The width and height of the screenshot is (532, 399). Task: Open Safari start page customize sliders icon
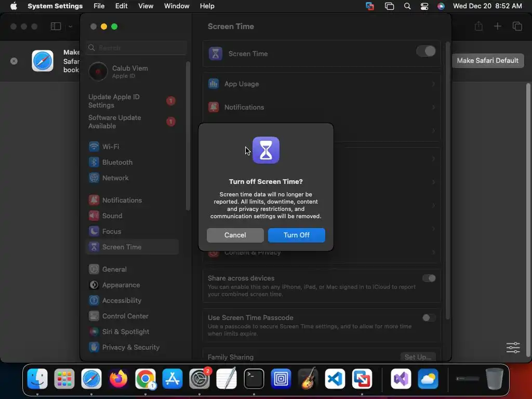(x=513, y=348)
